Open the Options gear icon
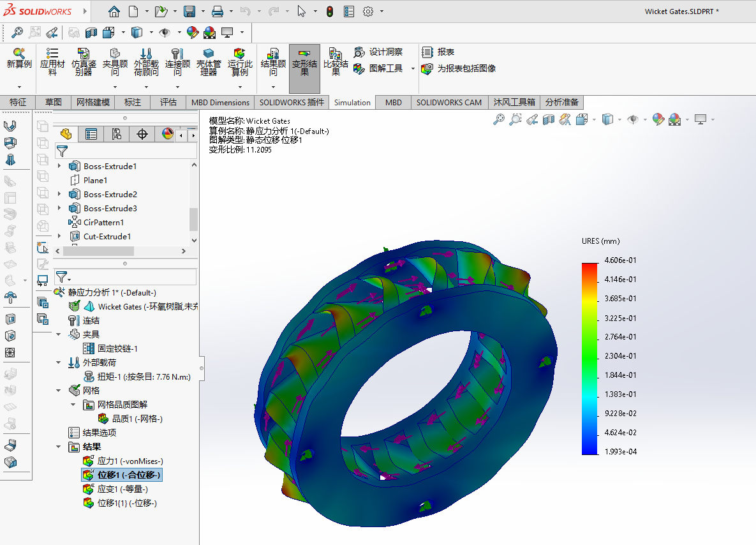The height and width of the screenshot is (545, 756). tap(368, 11)
